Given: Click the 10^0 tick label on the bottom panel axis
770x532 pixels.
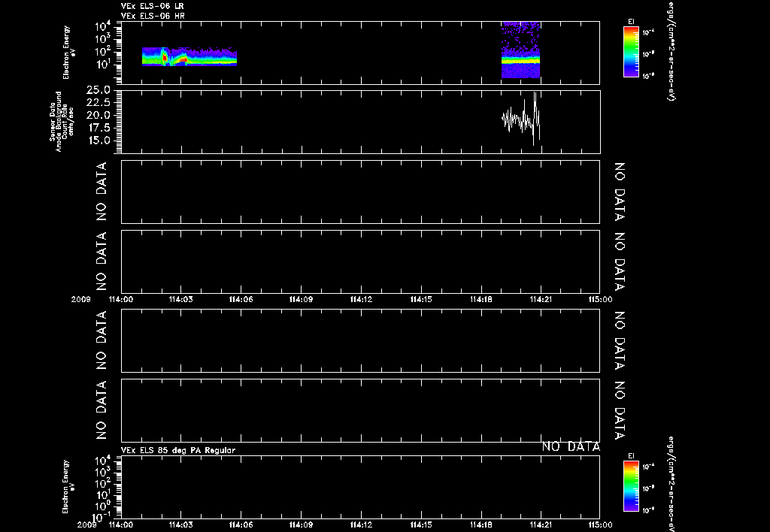Looking at the screenshot, I should pos(102,506).
